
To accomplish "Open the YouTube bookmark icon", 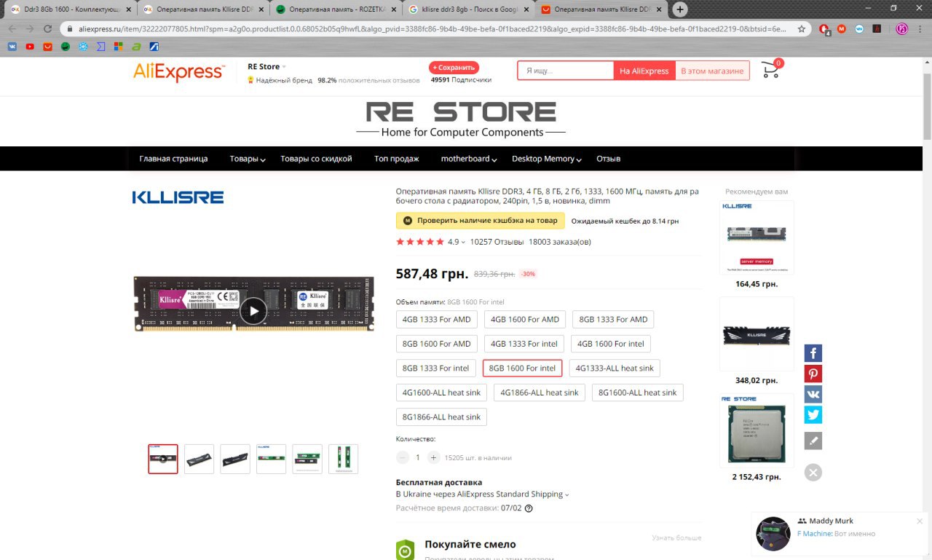I will [x=30, y=47].
